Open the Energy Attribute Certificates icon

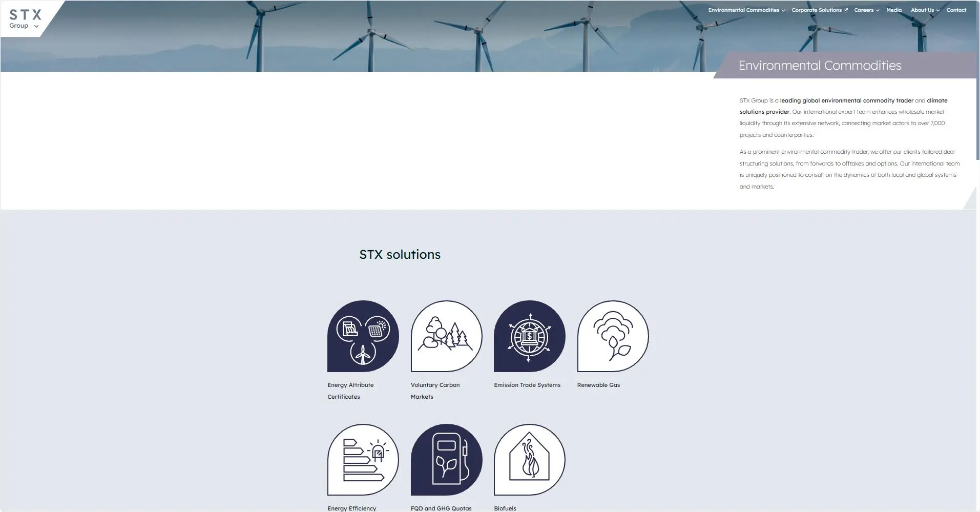click(x=363, y=336)
